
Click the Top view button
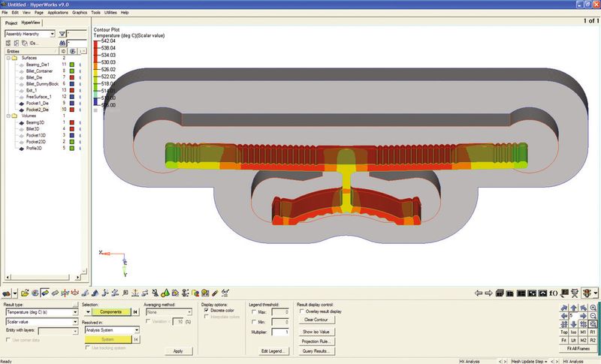pyautogui.click(x=563, y=330)
